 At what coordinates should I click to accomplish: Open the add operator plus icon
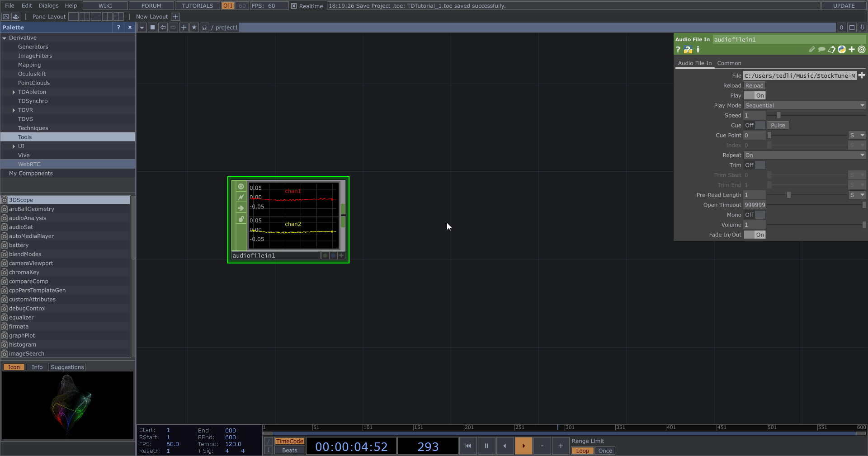pyautogui.click(x=184, y=28)
